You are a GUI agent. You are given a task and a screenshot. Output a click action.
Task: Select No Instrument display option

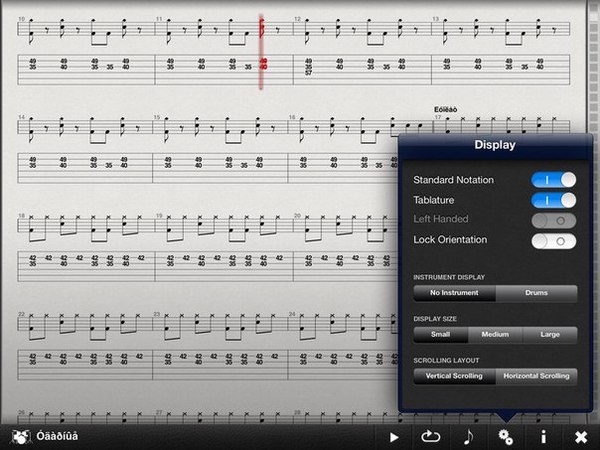454,293
